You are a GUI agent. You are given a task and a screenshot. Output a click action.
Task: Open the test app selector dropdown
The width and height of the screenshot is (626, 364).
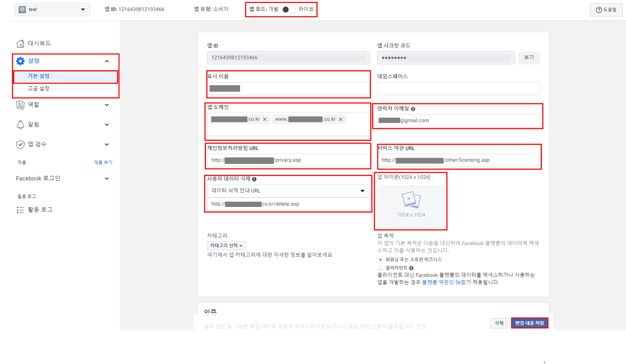pos(52,9)
